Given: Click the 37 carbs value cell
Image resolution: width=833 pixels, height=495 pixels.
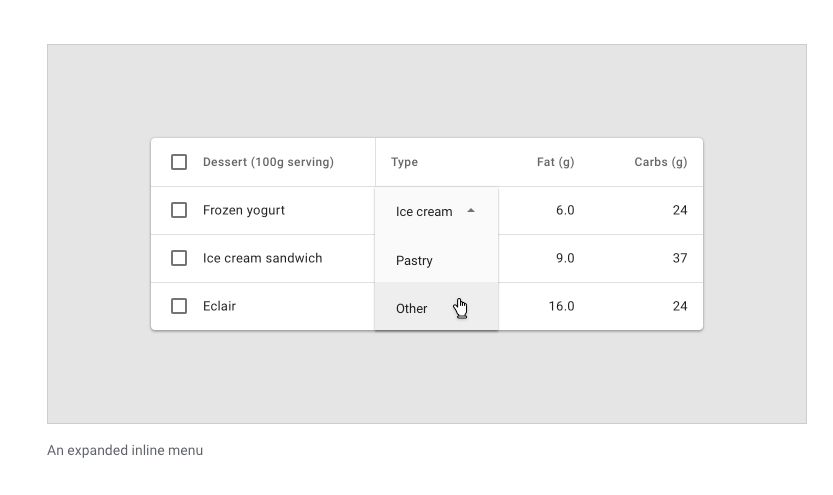Looking at the screenshot, I should coord(679,258).
